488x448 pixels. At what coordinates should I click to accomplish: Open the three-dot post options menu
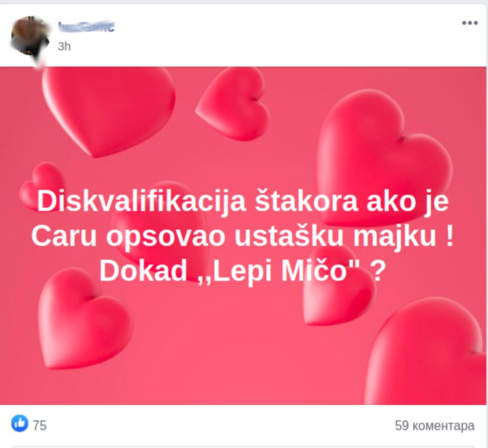click(469, 23)
